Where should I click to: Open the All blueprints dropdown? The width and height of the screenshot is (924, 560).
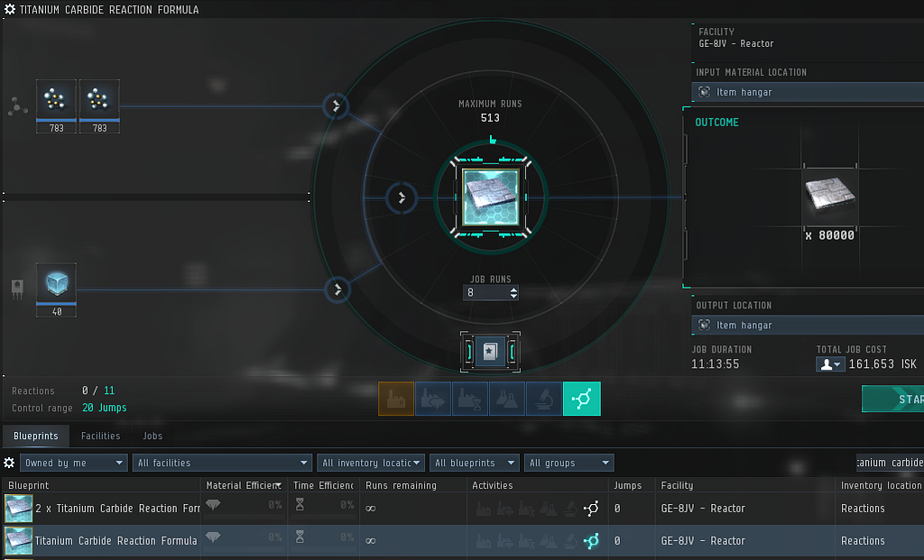click(x=475, y=463)
